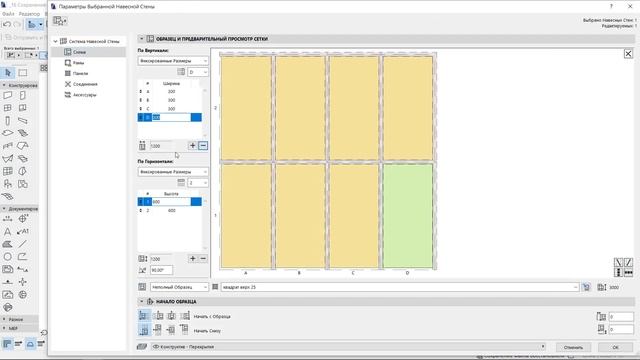640x360 pixels.
Task: Collapse the Образец и предварительный просмотр сетки section
Action: (x=142, y=39)
